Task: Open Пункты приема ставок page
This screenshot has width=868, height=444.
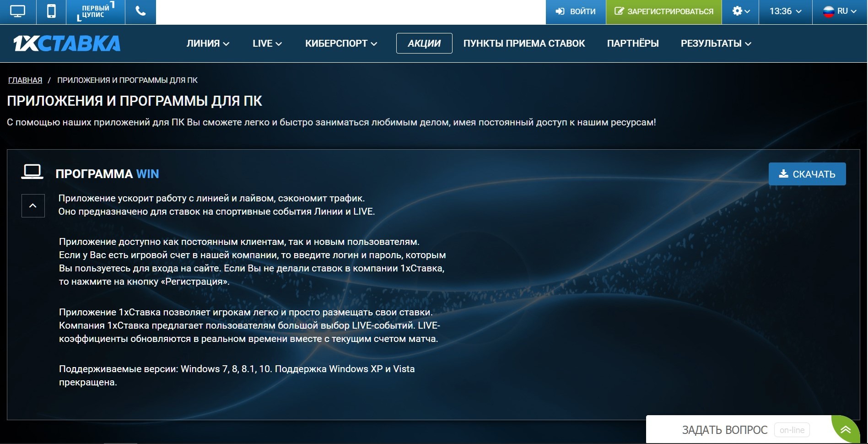Action: coord(524,43)
